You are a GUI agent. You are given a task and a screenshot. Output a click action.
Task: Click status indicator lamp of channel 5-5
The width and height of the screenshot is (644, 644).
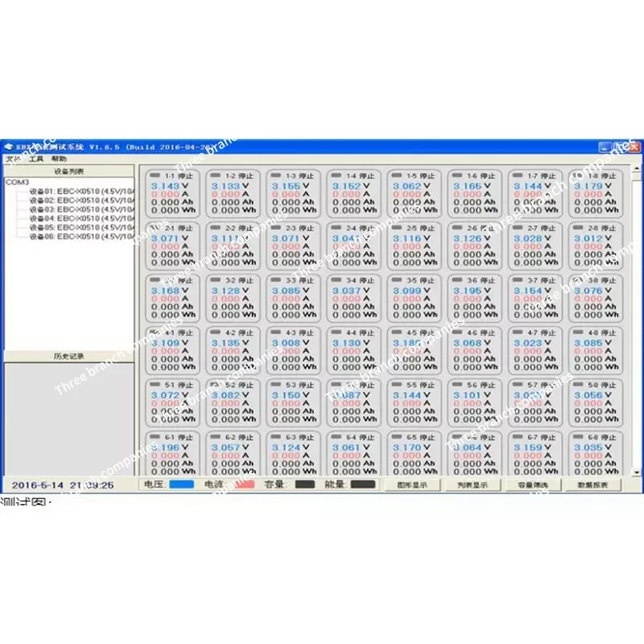(x=397, y=385)
